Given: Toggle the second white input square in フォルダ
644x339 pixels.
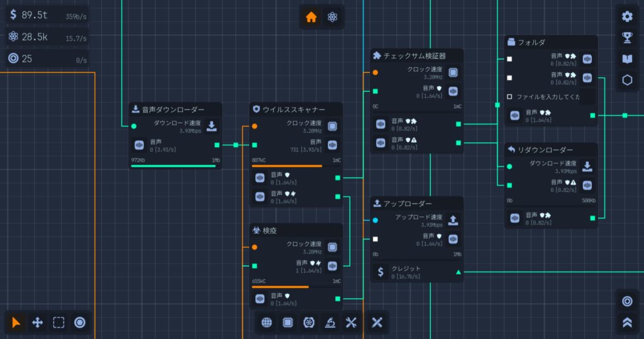Looking at the screenshot, I should 509,78.
